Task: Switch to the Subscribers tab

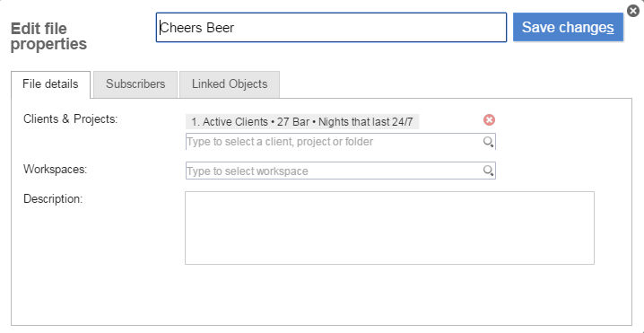Action: (135, 84)
